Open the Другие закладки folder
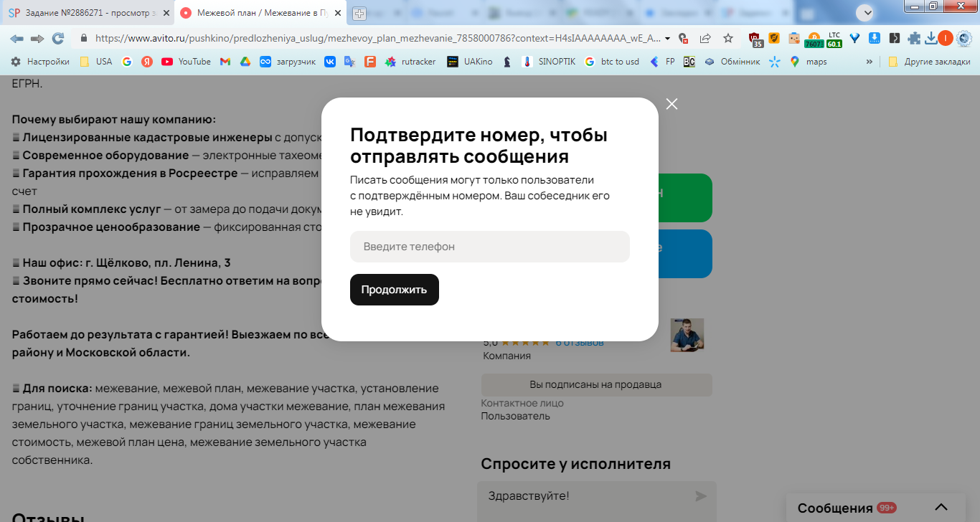Viewport: 980px width, 522px height. pyautogui.click(x=930, y=62)
